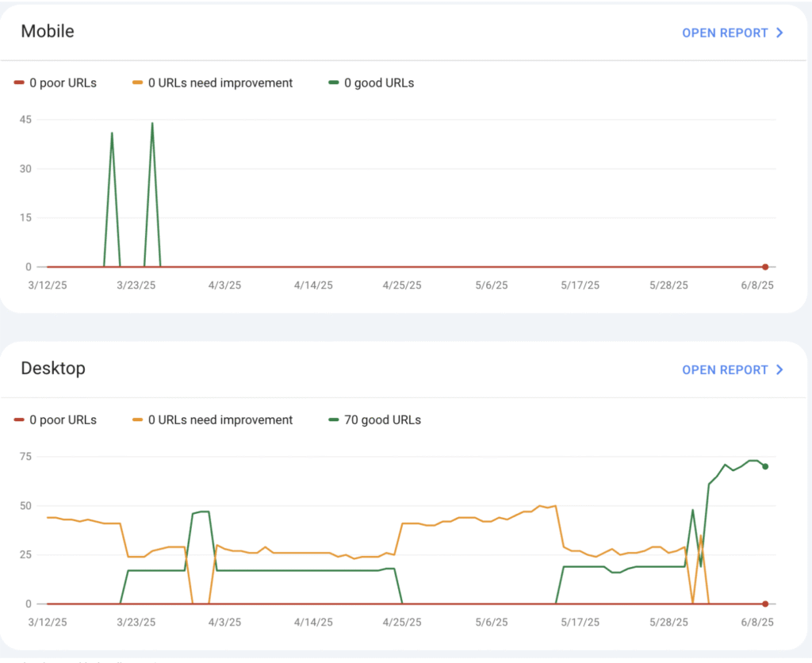Select green endpoint dot on Desktop chart

[765, 466]
